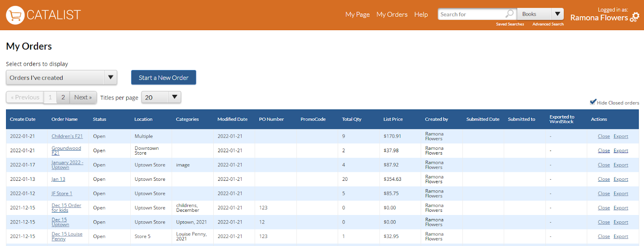Click Next page button

tap(83, 97)
